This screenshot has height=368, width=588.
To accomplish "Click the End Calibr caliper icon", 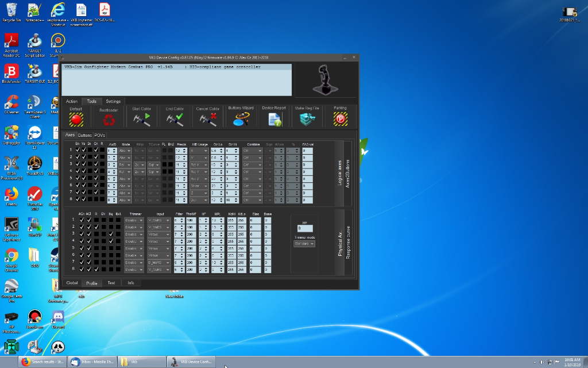I will [175, 119].
